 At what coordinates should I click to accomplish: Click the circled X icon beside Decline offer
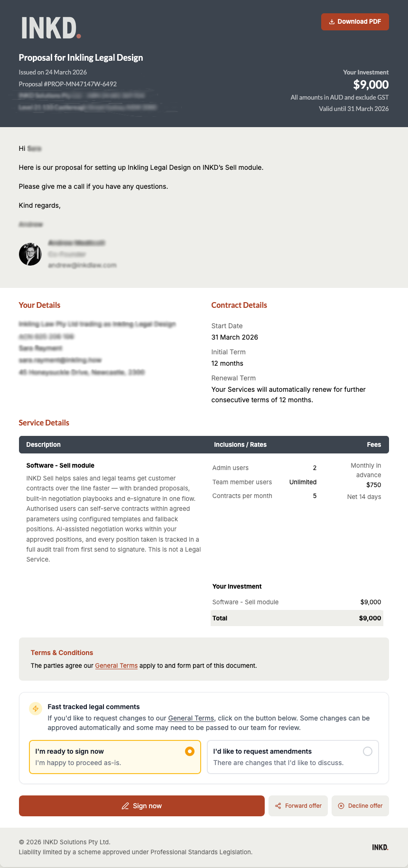pyautogui.click(x=341, y=805)
